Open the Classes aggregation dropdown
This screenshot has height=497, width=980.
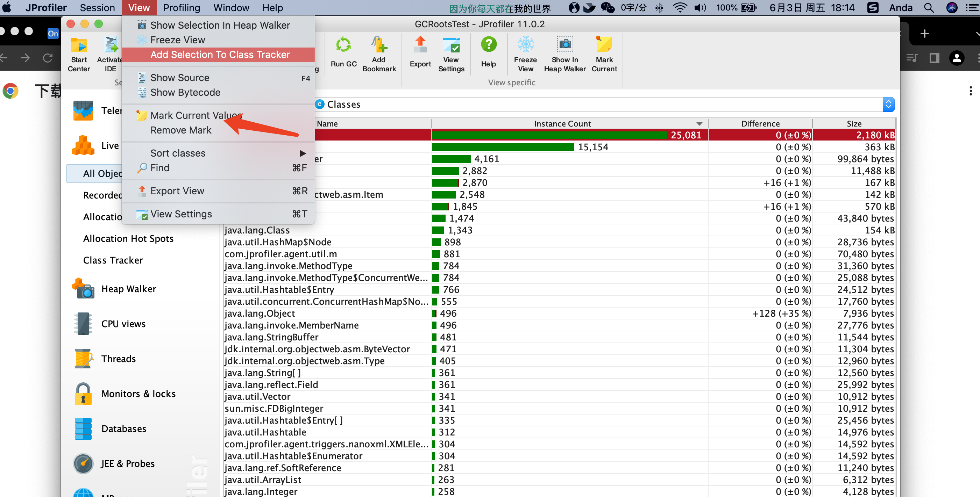click(888, 105)
